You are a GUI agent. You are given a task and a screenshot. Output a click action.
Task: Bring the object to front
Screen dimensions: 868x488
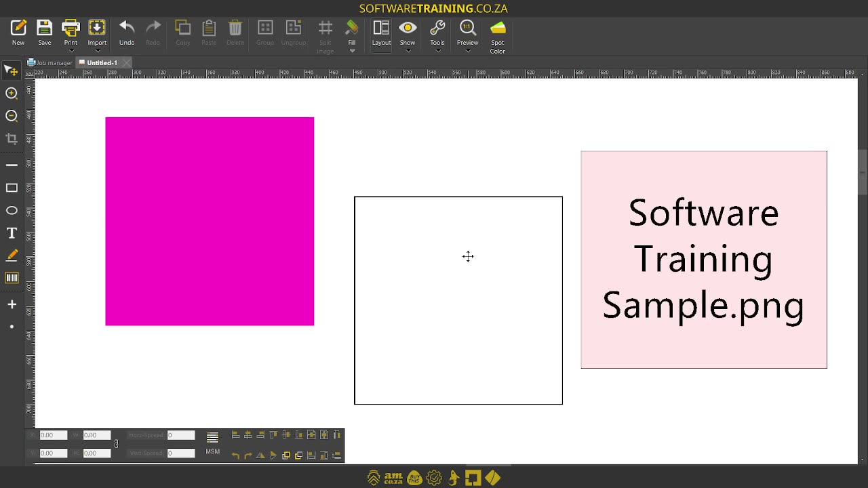coord(286,455)
